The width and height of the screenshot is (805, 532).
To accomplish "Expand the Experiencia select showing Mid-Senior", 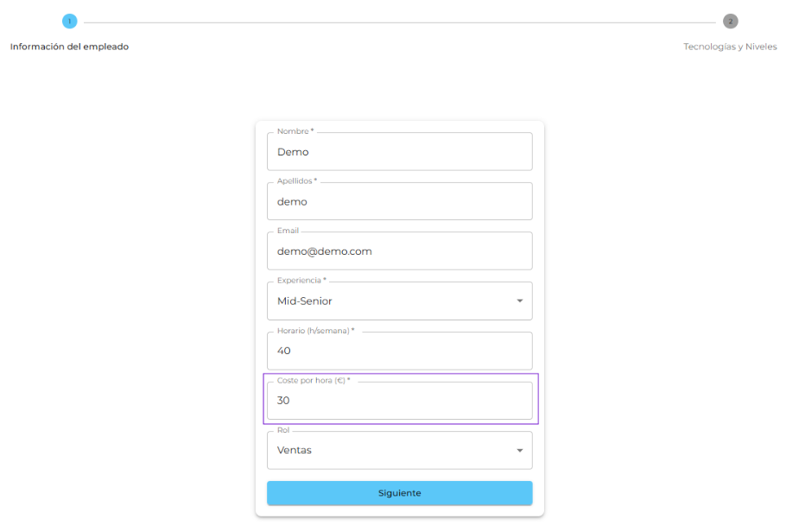I will 393,301.
